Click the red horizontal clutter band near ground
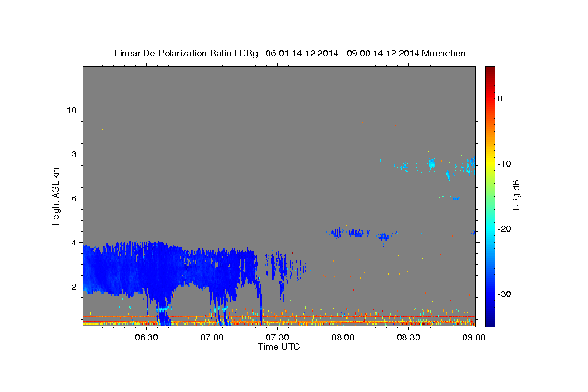The width and height of the screenshot is (588, 392). [x=279, y=316]
